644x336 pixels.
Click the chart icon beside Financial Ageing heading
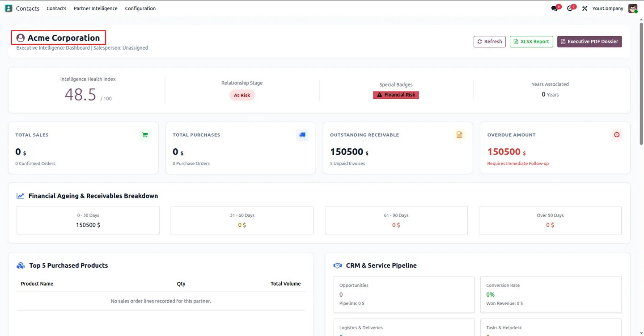point(20,196)
